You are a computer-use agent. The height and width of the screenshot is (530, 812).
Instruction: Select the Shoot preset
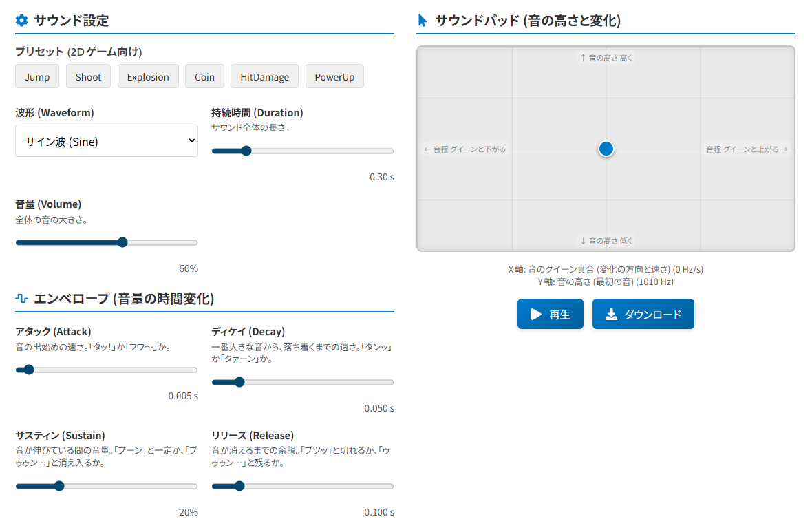click(x=88, y=77)
